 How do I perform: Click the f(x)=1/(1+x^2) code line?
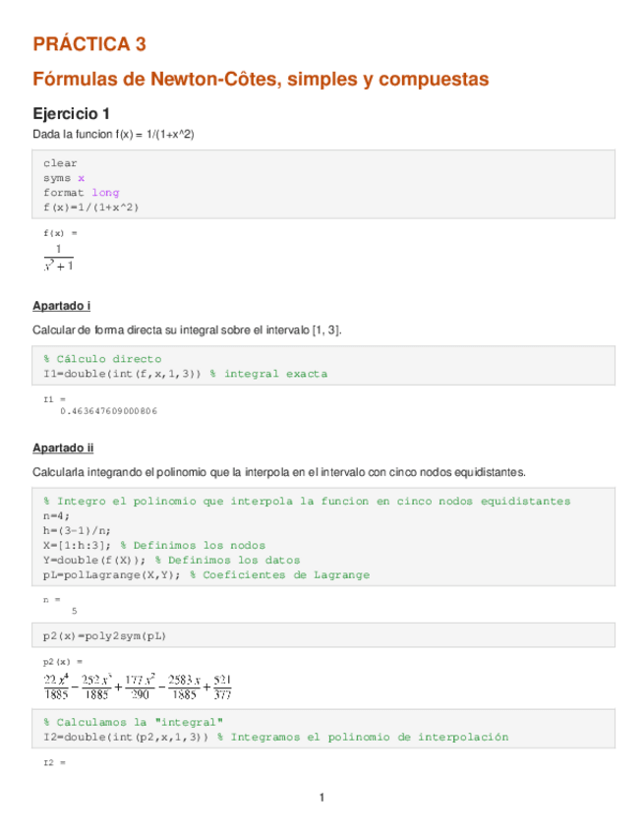(90, 208)
